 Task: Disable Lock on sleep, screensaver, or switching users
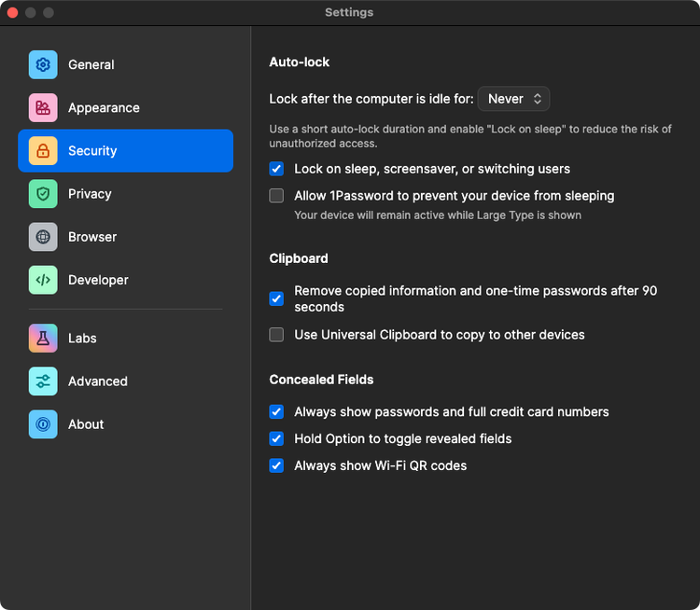click(276, 169)
